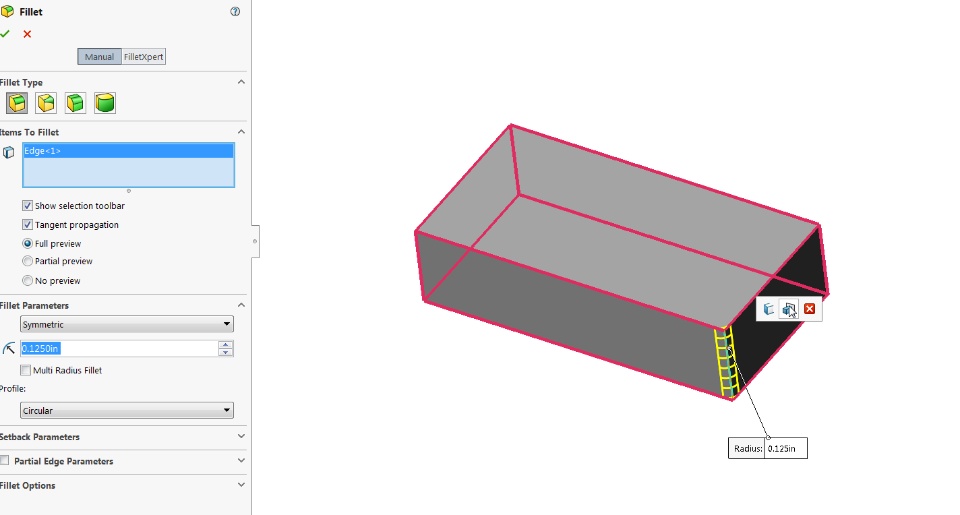Select Edge<1> in the selection list

(x=128, y=151)
